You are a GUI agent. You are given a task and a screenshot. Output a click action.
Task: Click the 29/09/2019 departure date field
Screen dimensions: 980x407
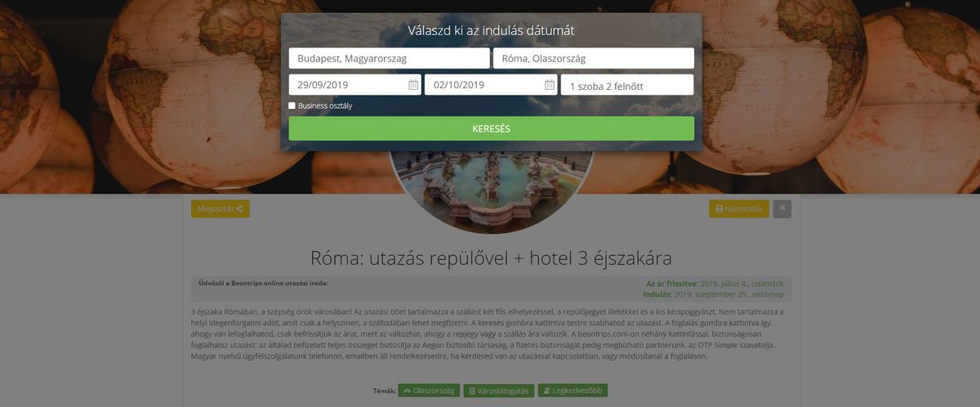coord(354,85)
